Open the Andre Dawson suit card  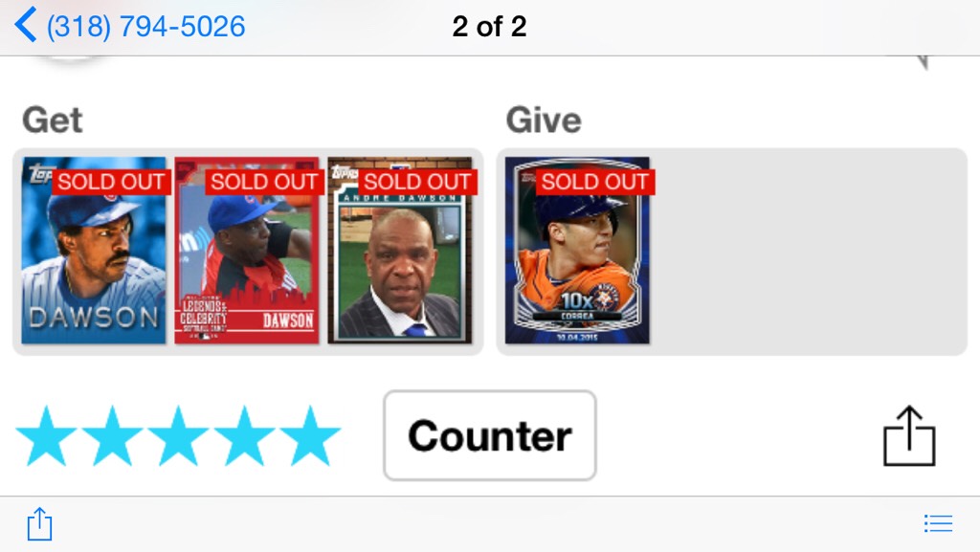pyautogui.click(x=400, y=251)
